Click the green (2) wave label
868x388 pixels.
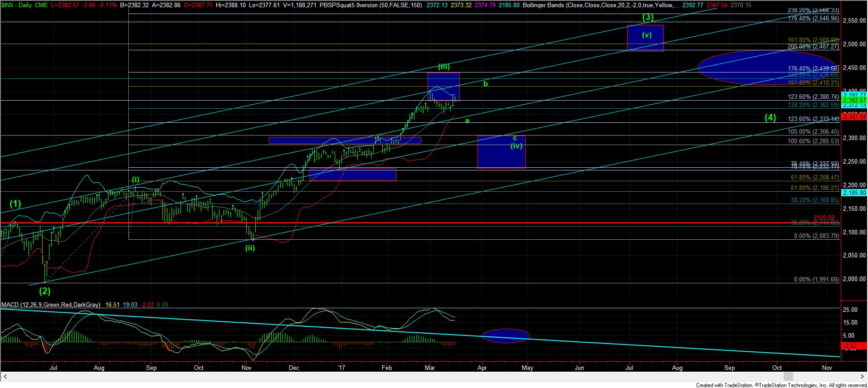point(44,291)
